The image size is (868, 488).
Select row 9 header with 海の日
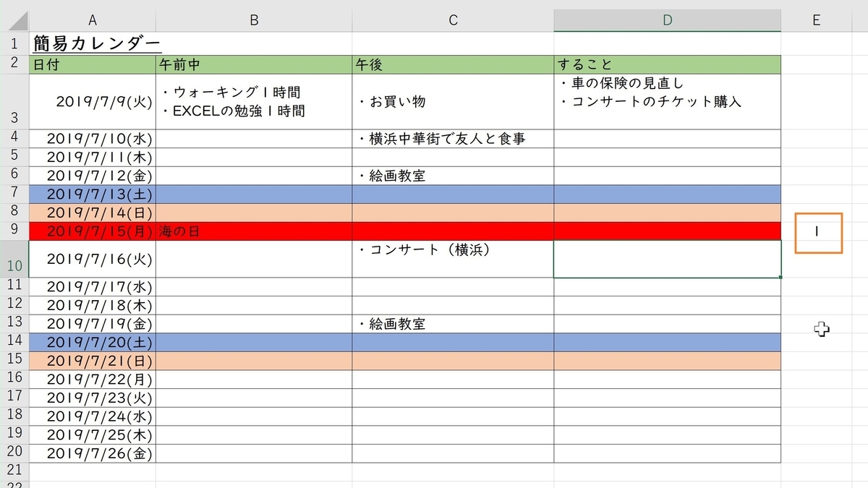(x=14, y=231)
